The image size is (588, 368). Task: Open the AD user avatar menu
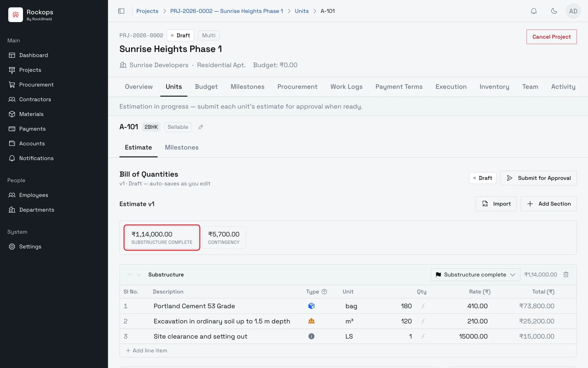point(573,11)
